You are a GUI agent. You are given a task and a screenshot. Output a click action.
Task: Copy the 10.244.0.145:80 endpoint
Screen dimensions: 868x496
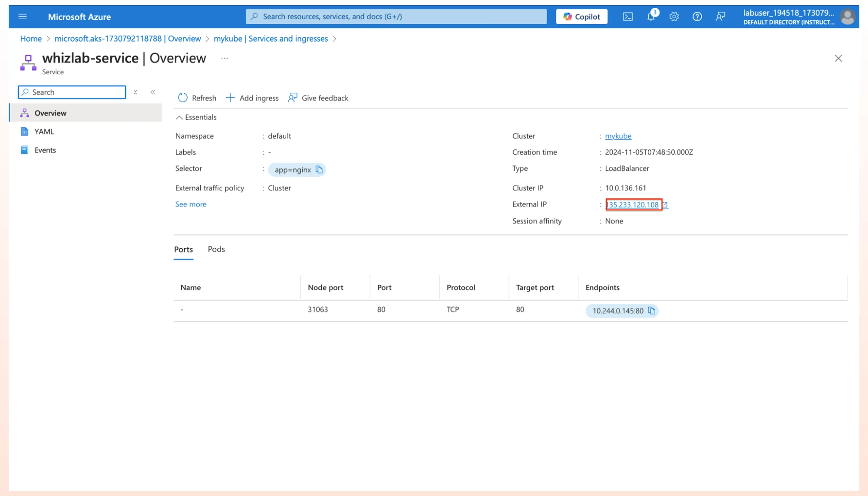click(651, 311)
